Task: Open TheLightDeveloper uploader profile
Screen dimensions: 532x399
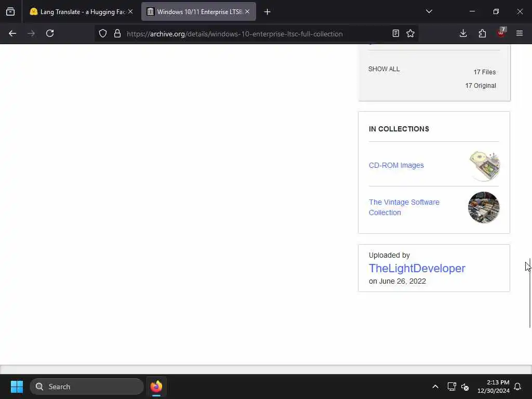Action: coord(417,269)
